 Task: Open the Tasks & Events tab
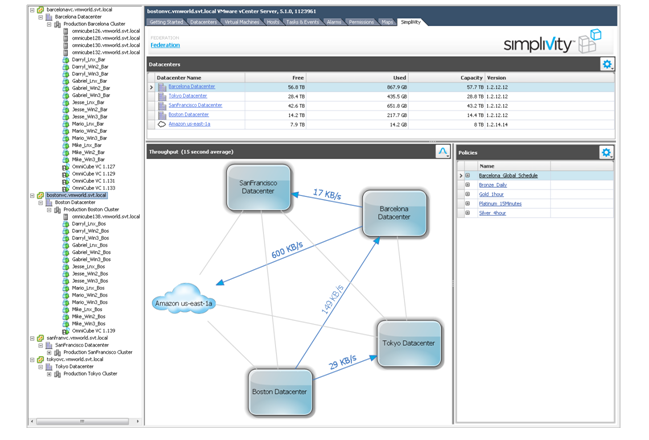pyautogui.click(x=302, y=22)
